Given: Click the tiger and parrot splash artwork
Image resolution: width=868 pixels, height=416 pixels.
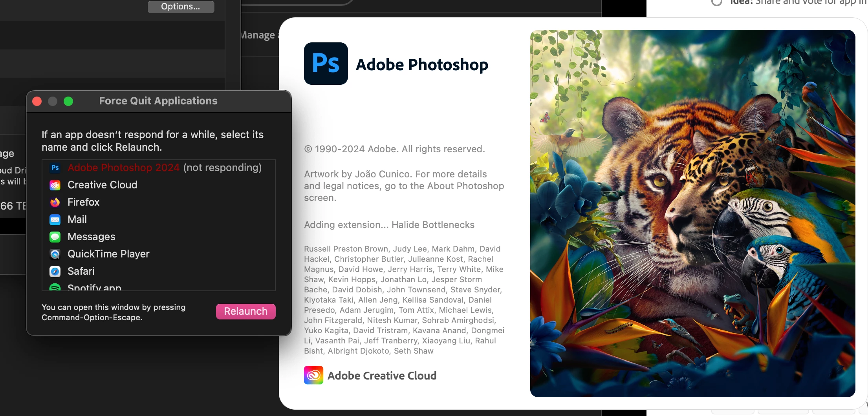Looking at the screenshot, I should coord(693,213).
